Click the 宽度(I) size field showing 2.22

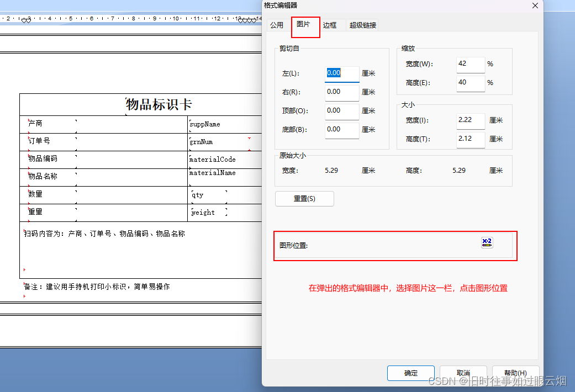point(470,120)
